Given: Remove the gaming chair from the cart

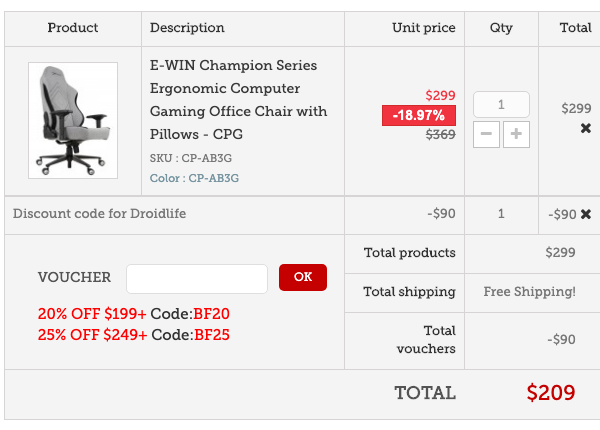Looking at the screenshot, I should (586, 129).
